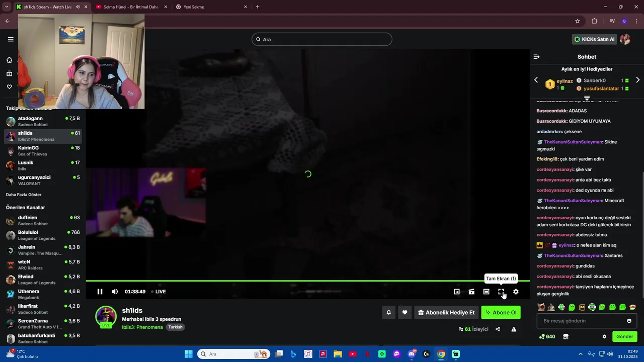644x362 pixels.
Task: Open Chrome icon in taskbar
Action: click(x=441, y=354)
